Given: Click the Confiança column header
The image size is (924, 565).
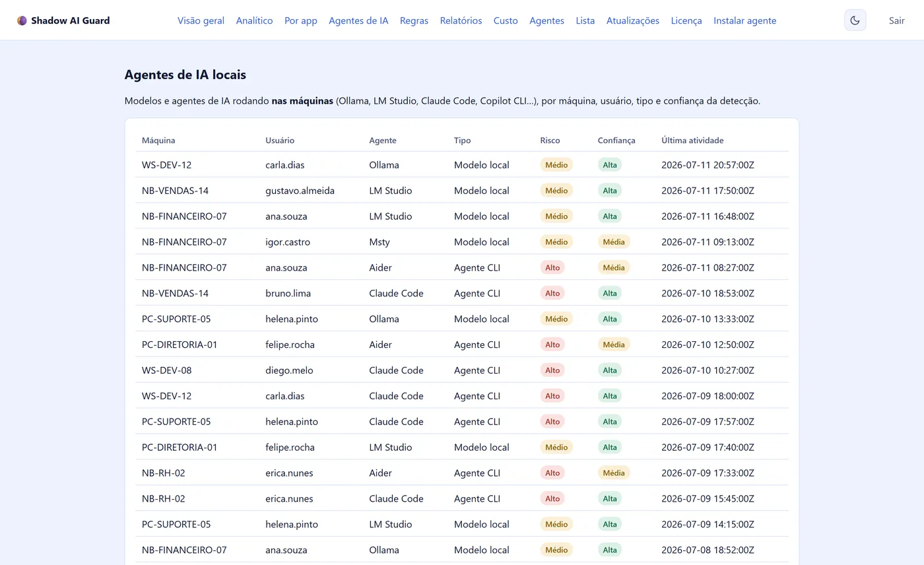Looking at the screenshot, I should point(616,140).
